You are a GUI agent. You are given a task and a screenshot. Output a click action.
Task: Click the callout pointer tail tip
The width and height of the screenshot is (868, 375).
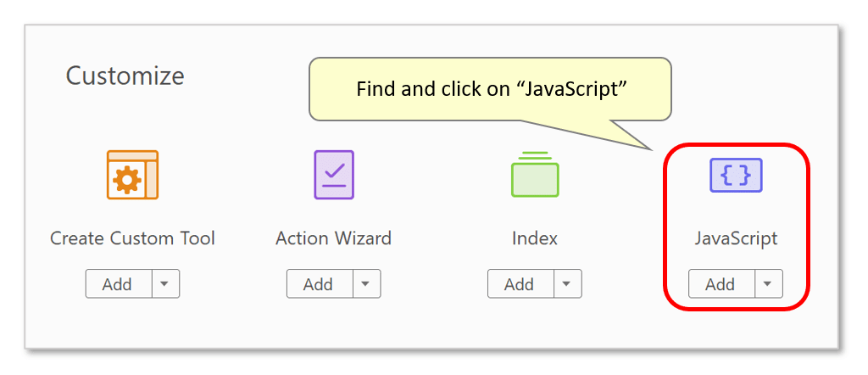coord(651,148)
